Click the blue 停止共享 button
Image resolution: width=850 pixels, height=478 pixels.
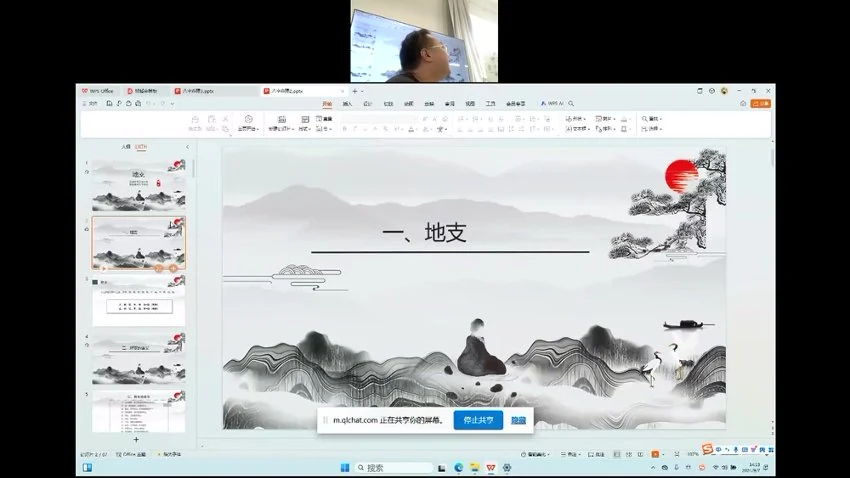pos(478,420)
